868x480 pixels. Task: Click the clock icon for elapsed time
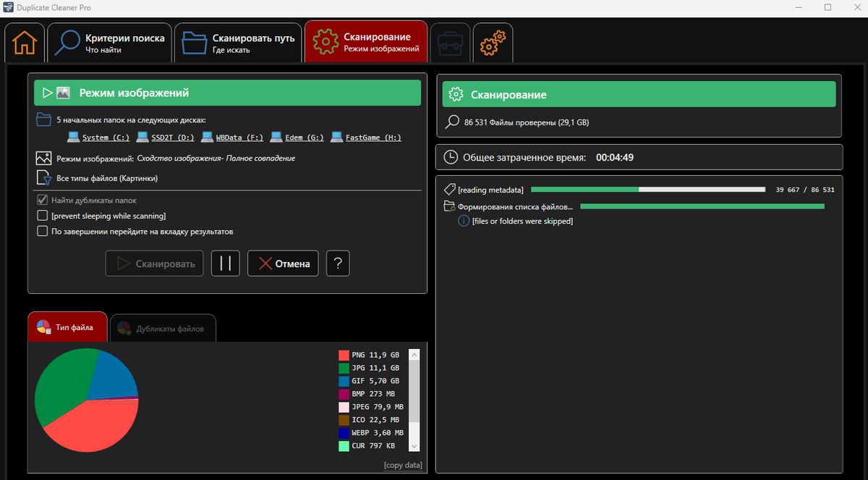coord(452,156)
